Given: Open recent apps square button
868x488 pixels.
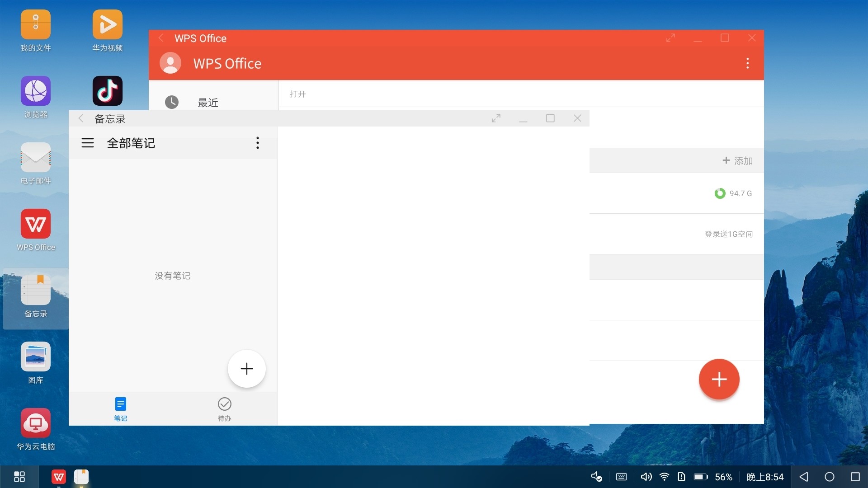Looking at the screenshot, I should [855, 477].
